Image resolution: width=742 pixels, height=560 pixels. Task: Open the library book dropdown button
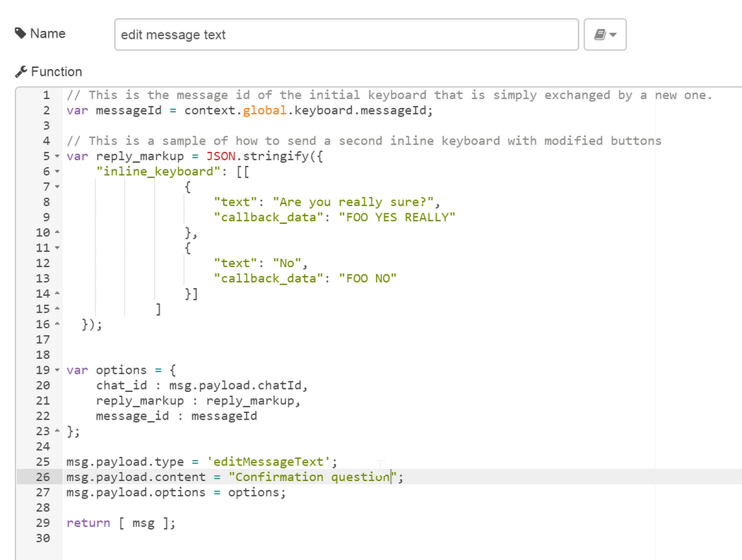click(x=605, y=35)
